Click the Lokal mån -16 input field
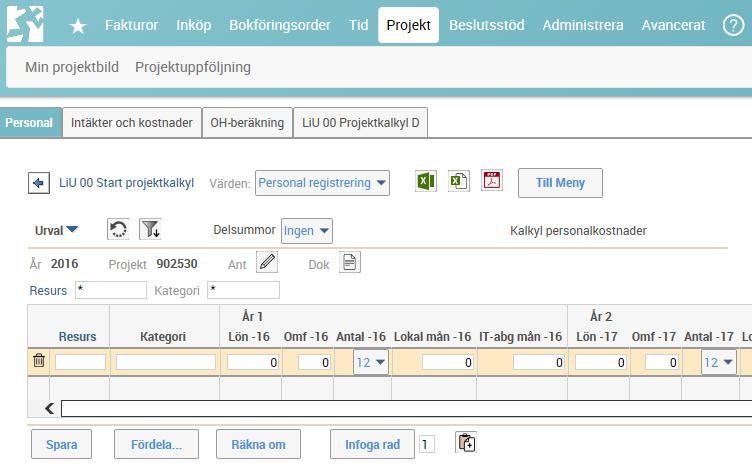The width and height of the screenshot is (752, 470). pyautogui.click(x=448, y=362)
